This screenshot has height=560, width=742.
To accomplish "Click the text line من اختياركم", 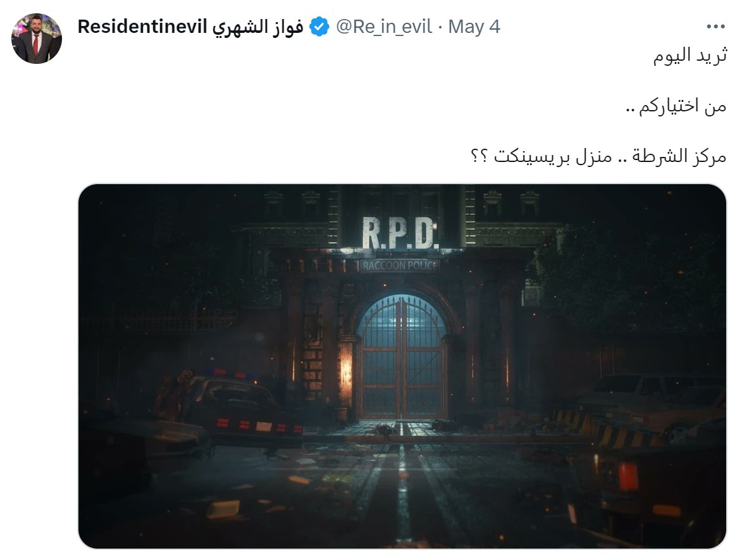I will click(x=676, y=106).
